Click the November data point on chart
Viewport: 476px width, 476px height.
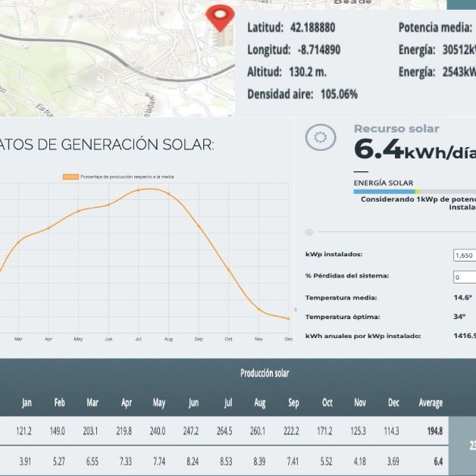tap(259, 309)
